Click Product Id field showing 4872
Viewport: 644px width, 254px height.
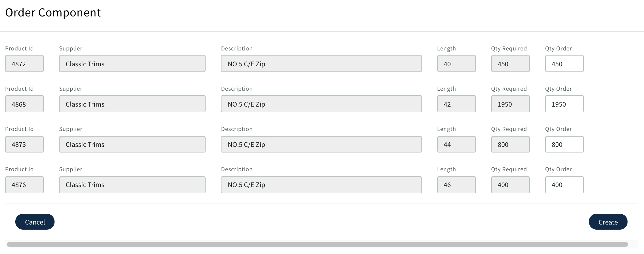coord(24,63)
